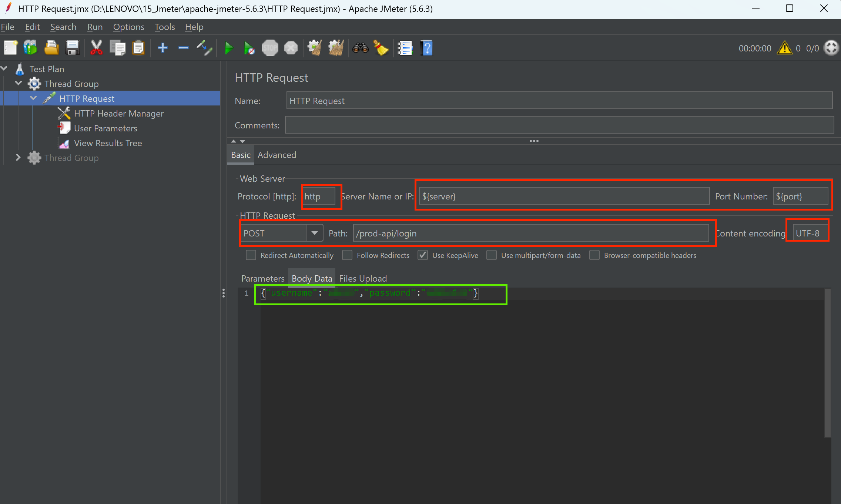The image size is (841, 504).
Task: Click the remote engines status icon
Action: pos(831,48)
